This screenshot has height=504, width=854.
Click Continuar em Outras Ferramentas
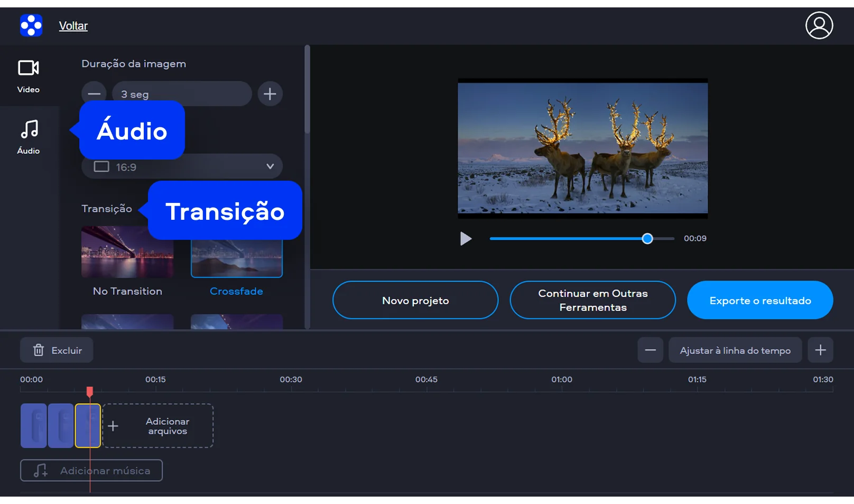tap(592, 300)
